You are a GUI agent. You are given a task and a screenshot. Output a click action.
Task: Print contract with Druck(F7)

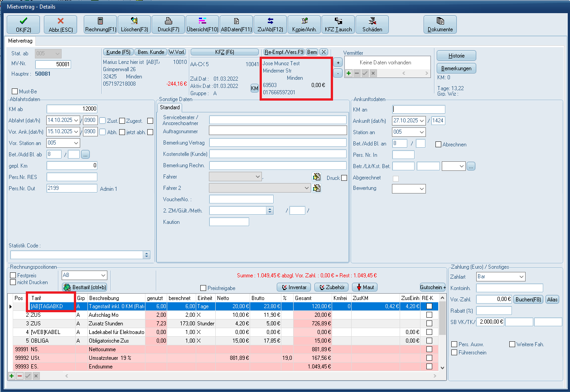click(x=168, y=24)
